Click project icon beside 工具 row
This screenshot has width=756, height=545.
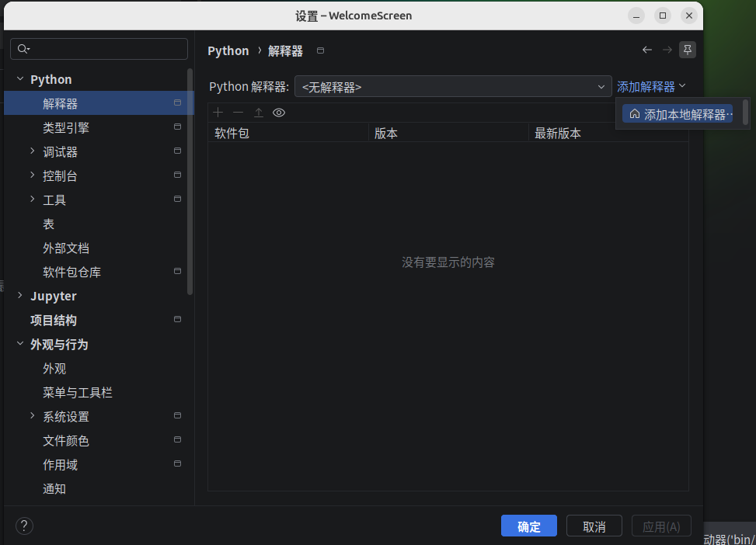177,199
